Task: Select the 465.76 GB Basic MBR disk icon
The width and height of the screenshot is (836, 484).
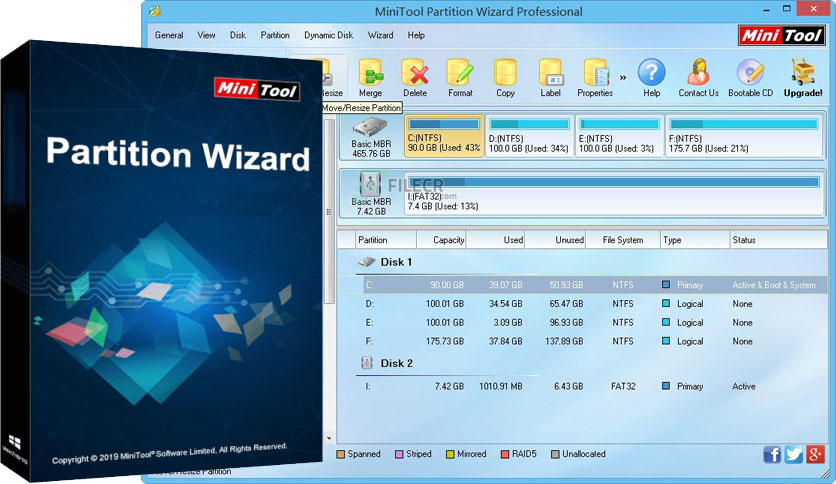Action: pos(371,127)
